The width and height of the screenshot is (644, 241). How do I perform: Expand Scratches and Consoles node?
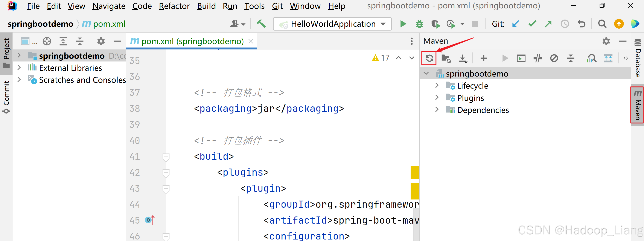(x=19, y=79)
